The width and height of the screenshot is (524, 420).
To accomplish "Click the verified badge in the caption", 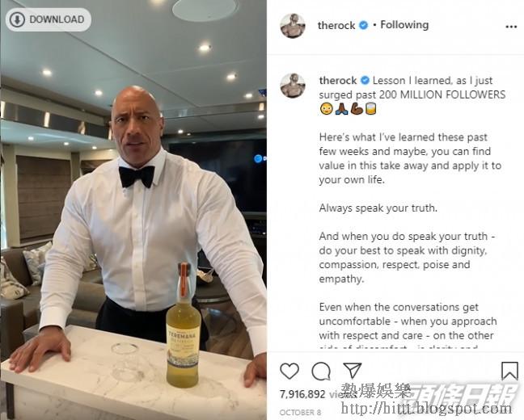I will pyautogui.click(x=365, y=81).
